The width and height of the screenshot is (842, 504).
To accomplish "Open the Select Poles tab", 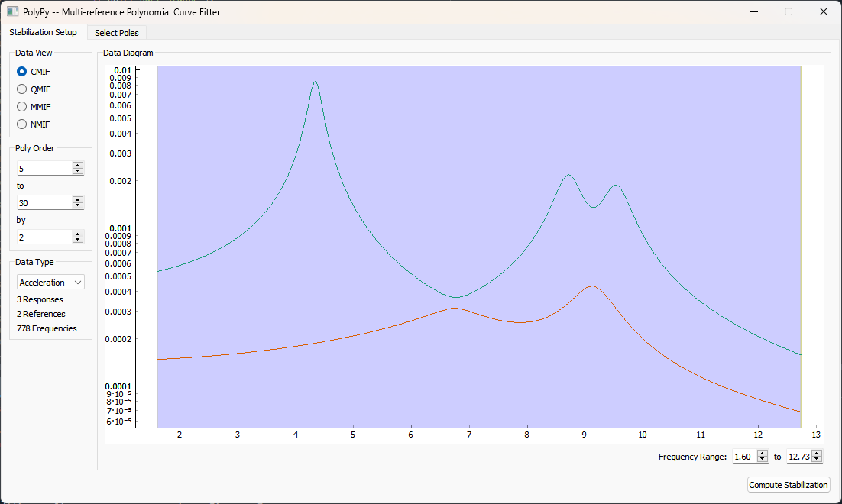I will pos(116,33).
